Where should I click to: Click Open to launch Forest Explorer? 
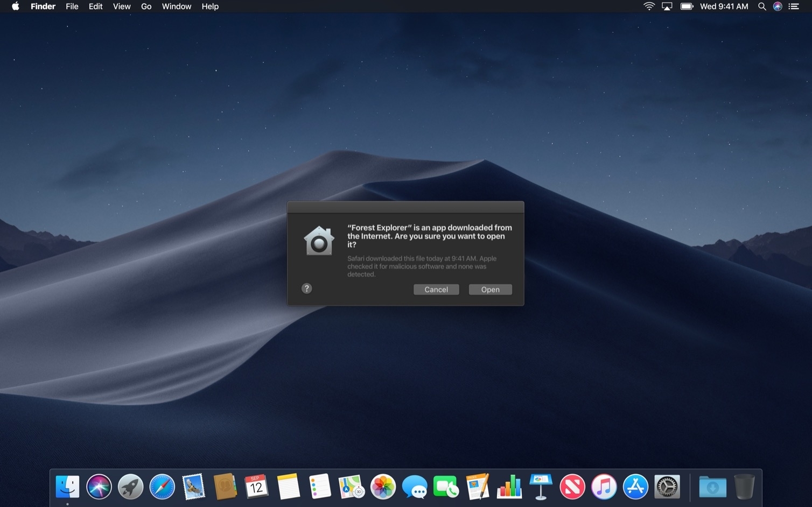[x=490, y=290]
